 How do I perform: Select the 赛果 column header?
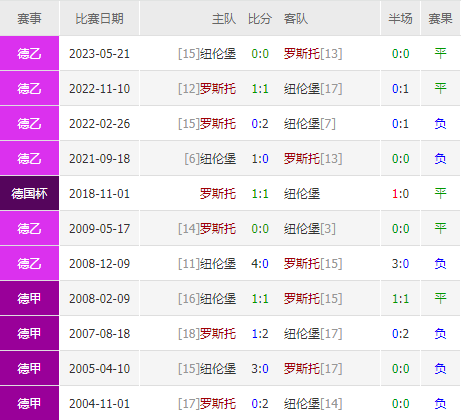440,18
